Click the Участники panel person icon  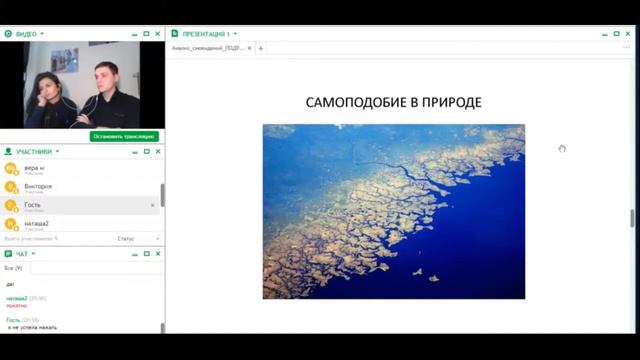click(x=8, y=151)
